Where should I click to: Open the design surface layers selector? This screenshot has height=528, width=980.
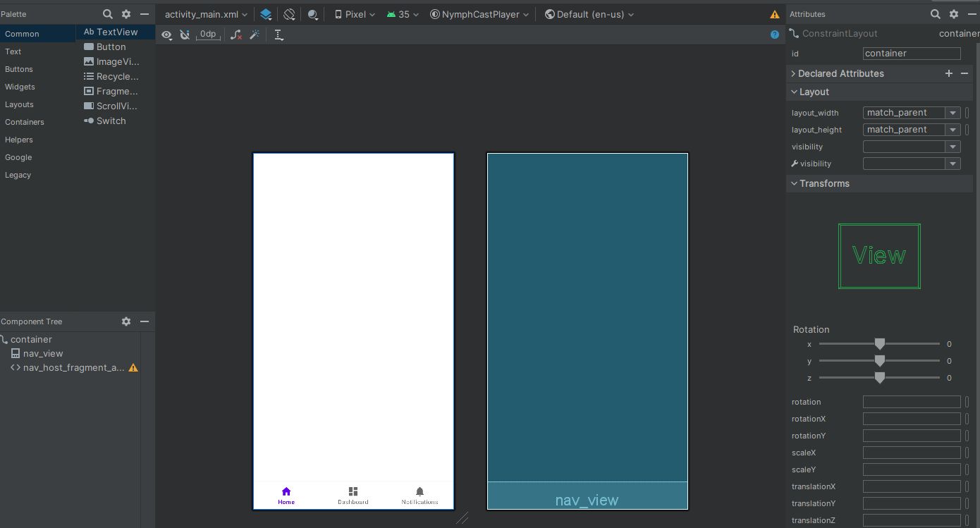coord(266,14)
